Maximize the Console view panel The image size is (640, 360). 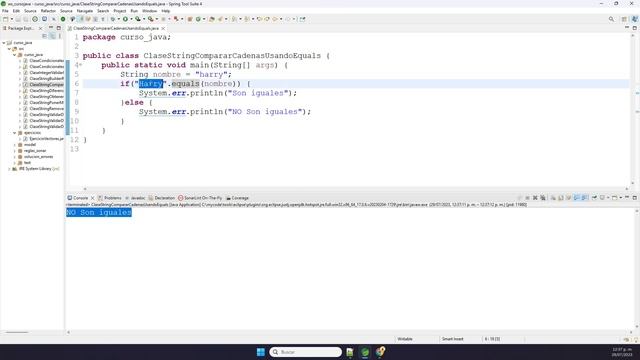tap(635, 198)
